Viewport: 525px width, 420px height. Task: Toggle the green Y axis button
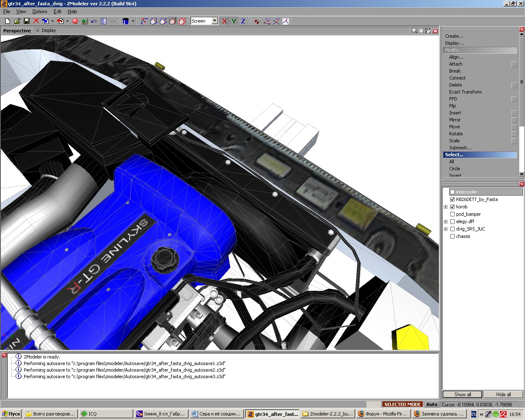[x=233, y=21]
